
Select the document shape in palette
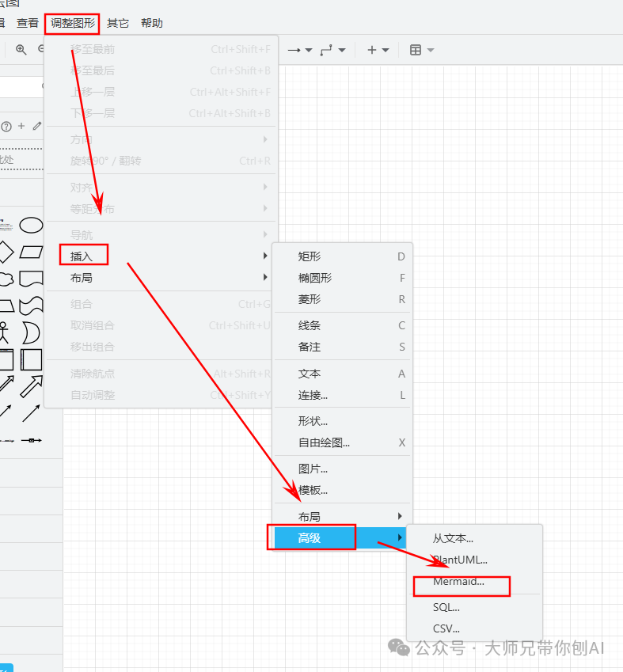tap(32, 279)
